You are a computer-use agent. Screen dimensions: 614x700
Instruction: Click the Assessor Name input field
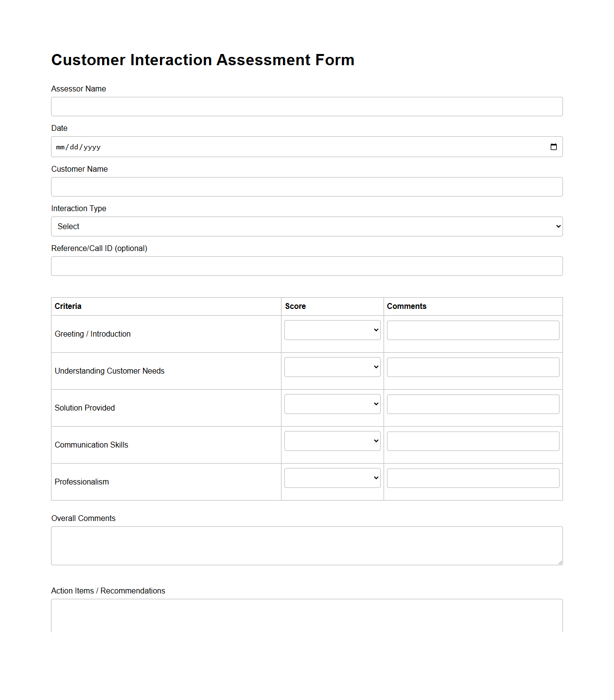tap(307, 107)
